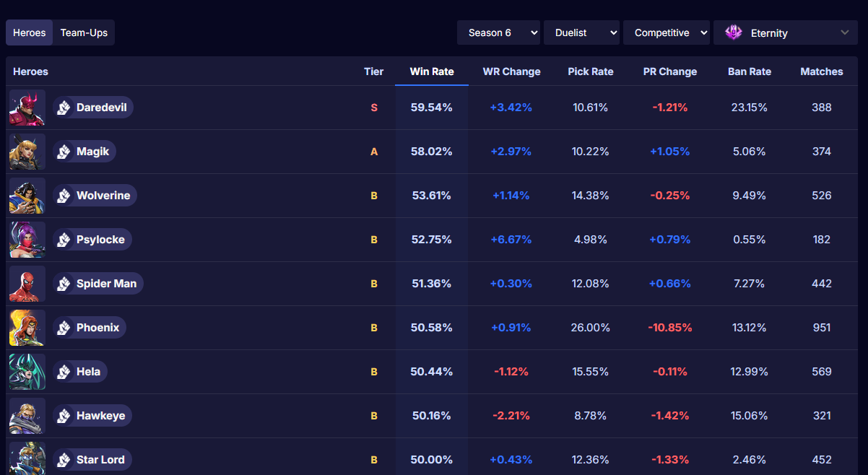Click the duelist role icon beside Magik
The height and width of the screenshot is (475, 868).
point(64,152)
